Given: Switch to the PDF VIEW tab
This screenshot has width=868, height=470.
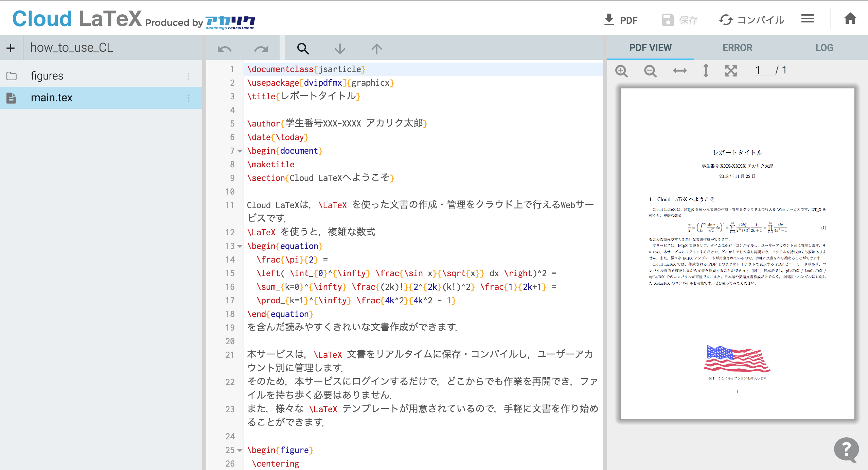Looking at the screenshot, I should coord(650,48).
